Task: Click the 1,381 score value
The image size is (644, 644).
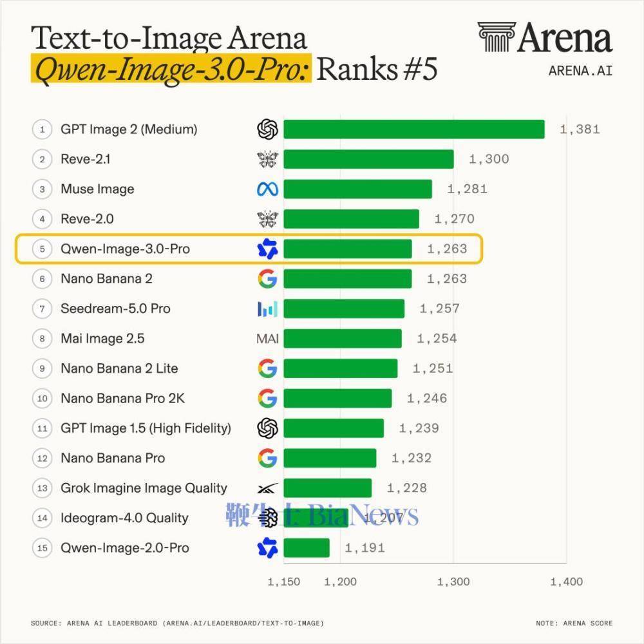Action: (580, 130)
